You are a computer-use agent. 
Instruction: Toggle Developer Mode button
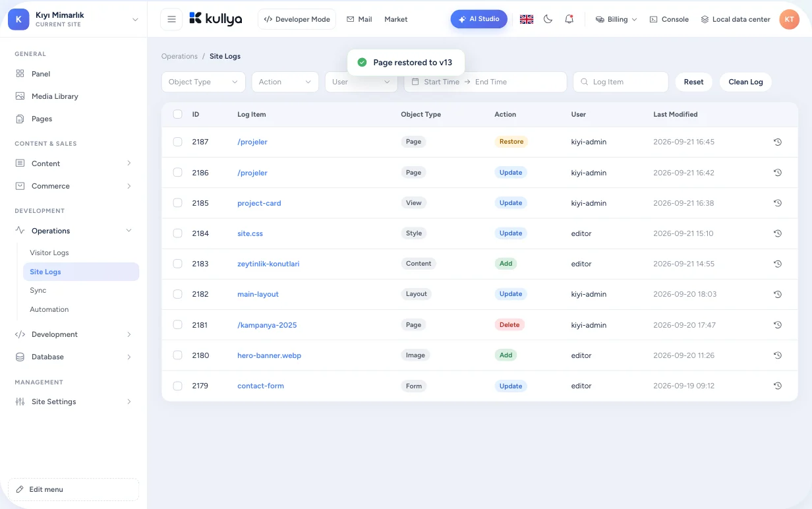coord(297,19)
